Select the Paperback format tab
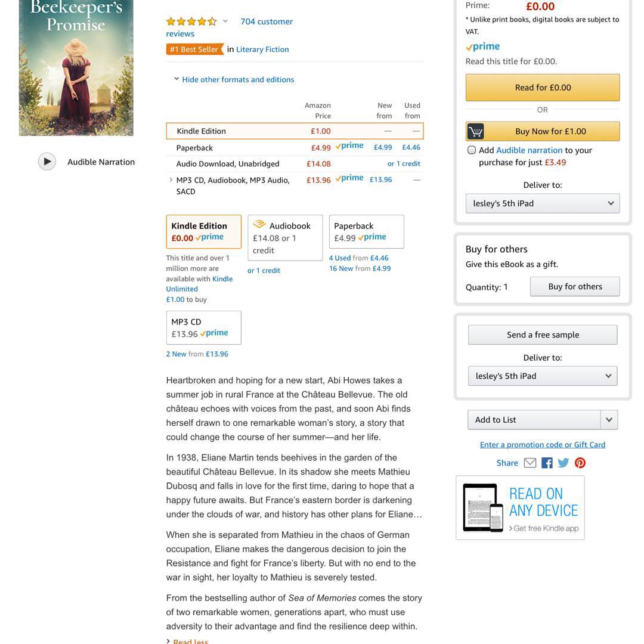644x644 pixels. tap(366, 231)
